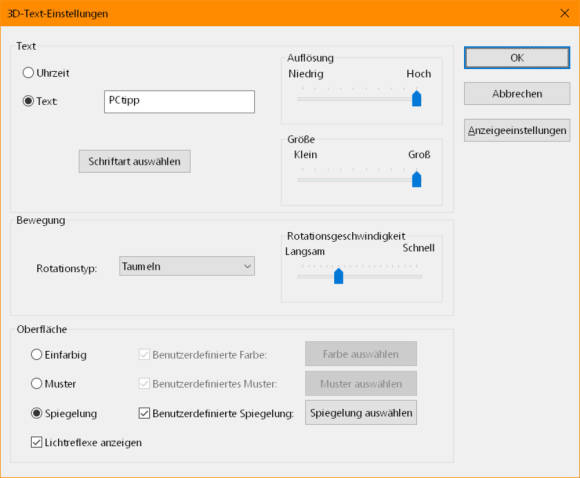Expand the Rotationstyp Taumeln dropdown
The image size is (580, 478).
pos(187,266)
